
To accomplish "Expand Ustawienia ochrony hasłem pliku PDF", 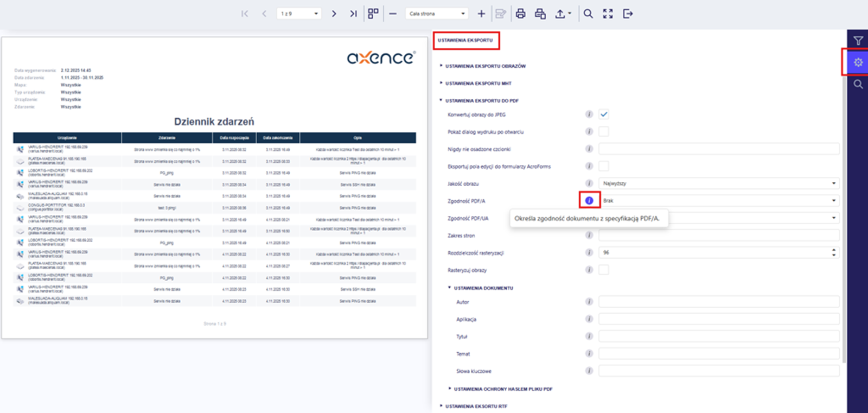I will tap(502, 389).
